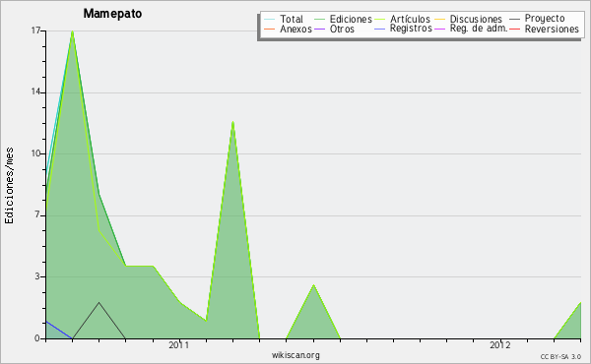
Task: Select the Artículos legend entry
Action: (410, 19)
